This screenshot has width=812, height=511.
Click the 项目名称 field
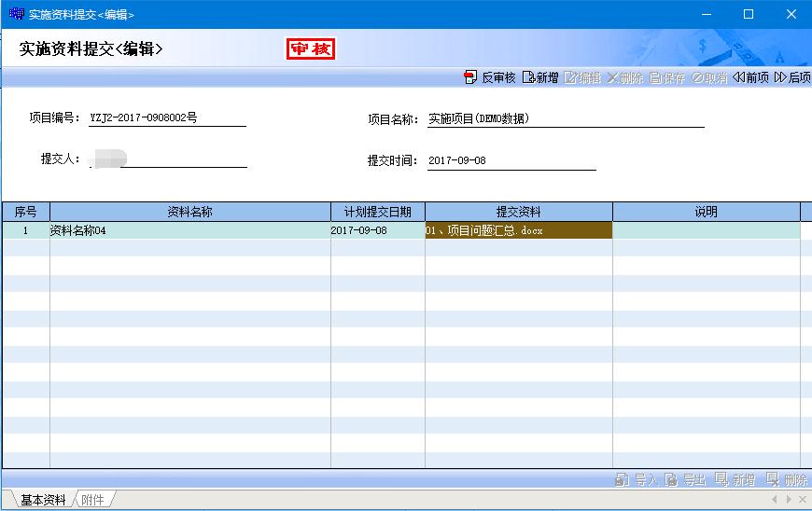coord(565,119)
